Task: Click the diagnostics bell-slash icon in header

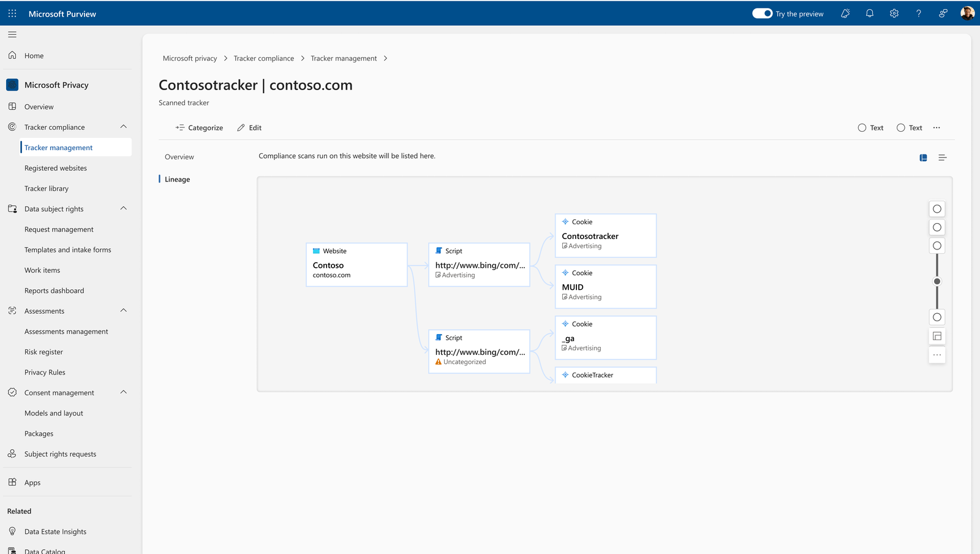Action: click(845, 13)
